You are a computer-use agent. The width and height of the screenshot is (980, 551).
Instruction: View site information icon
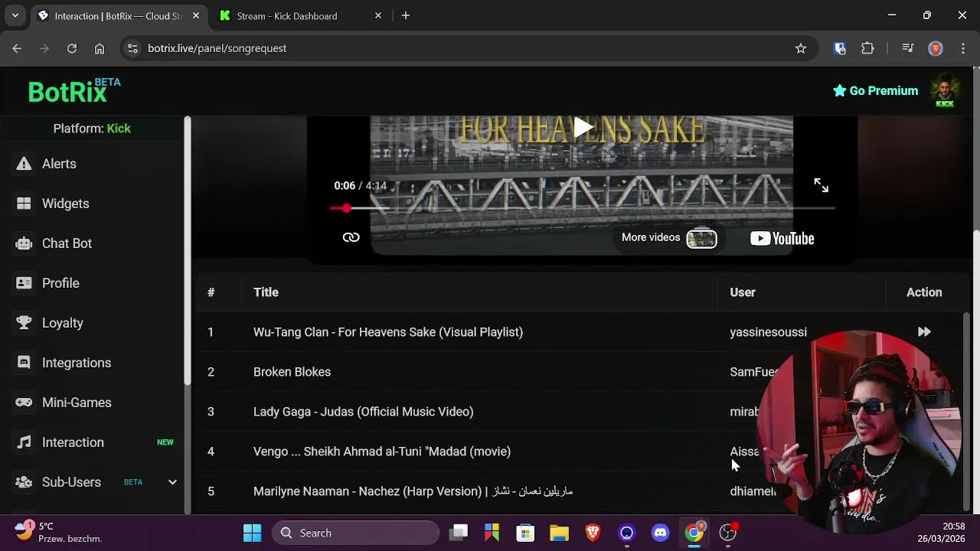132,48
